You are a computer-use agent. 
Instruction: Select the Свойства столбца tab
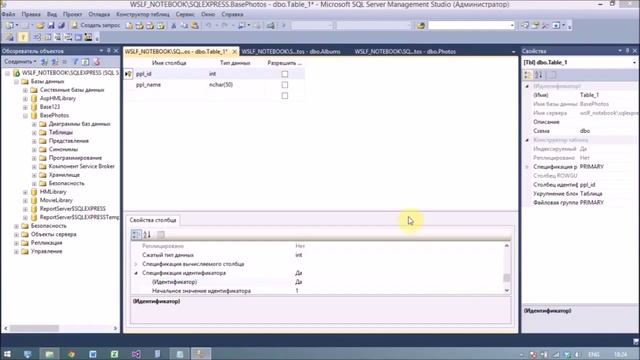[x=153, y=220]
